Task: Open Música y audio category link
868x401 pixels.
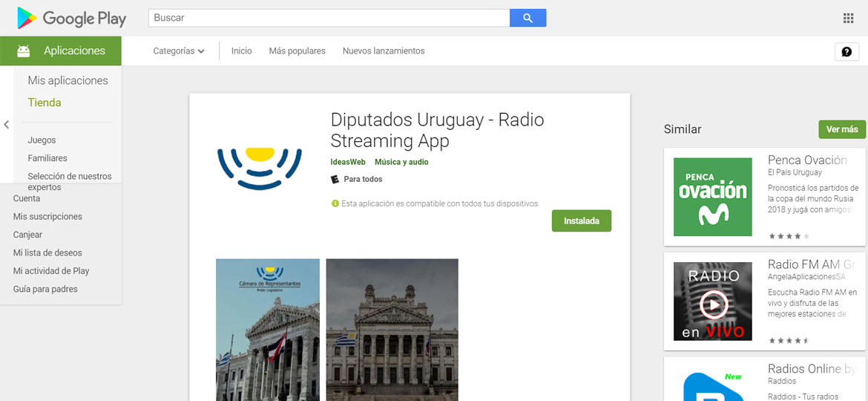Action: tap(401, 163)
